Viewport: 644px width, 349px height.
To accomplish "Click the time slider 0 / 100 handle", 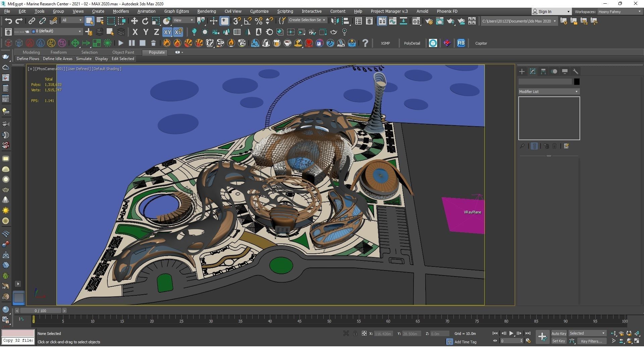I will click(x=41, y=311).
